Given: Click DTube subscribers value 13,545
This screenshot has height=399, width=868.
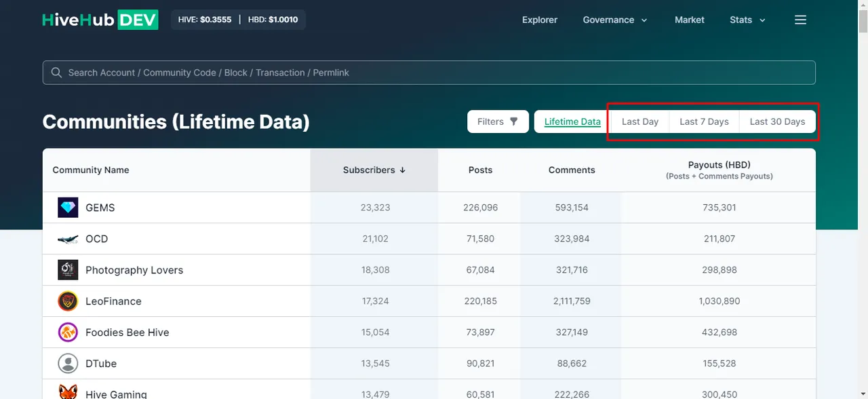Looking at the screenshot, I should point(376,364).
